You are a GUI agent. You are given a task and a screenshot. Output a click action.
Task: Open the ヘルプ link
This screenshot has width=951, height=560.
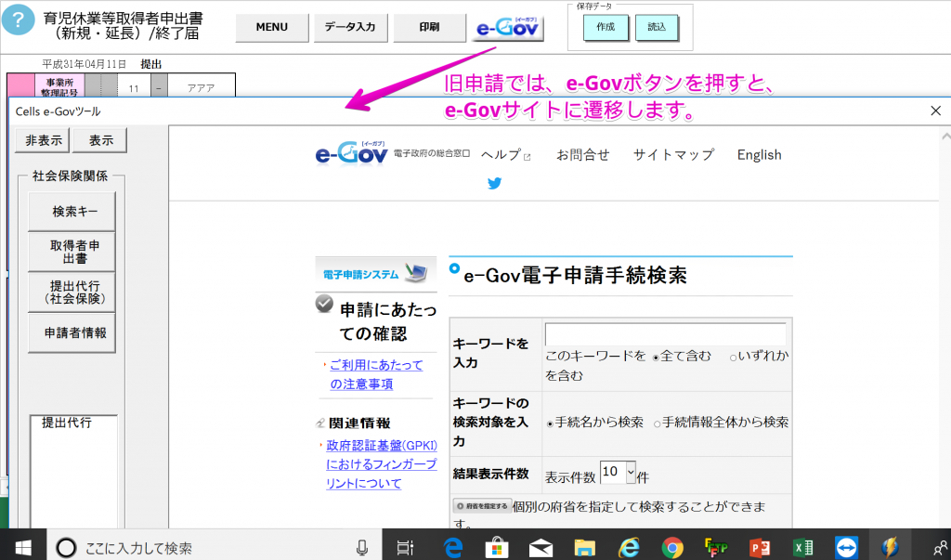[x=506, y=155]
